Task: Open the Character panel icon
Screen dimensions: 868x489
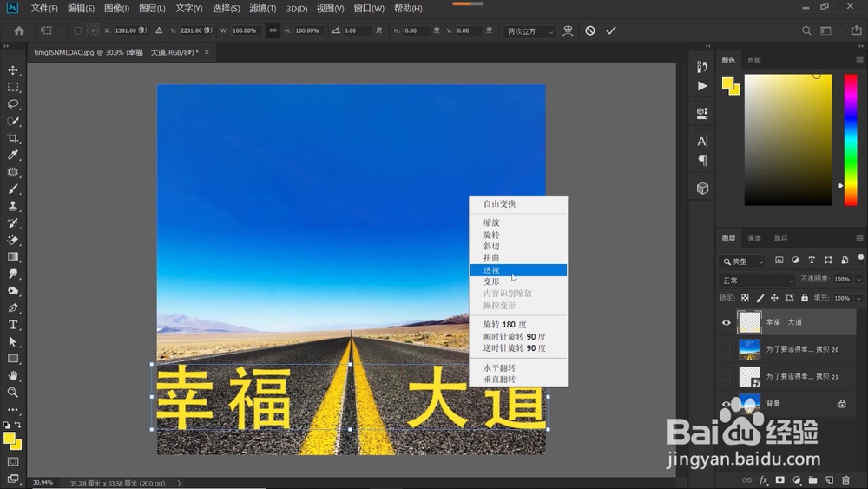Action: 702,142
